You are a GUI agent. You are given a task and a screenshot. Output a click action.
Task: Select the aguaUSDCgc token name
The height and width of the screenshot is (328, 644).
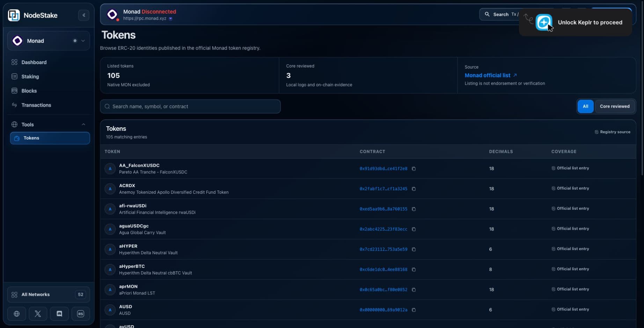coord(134,226)
